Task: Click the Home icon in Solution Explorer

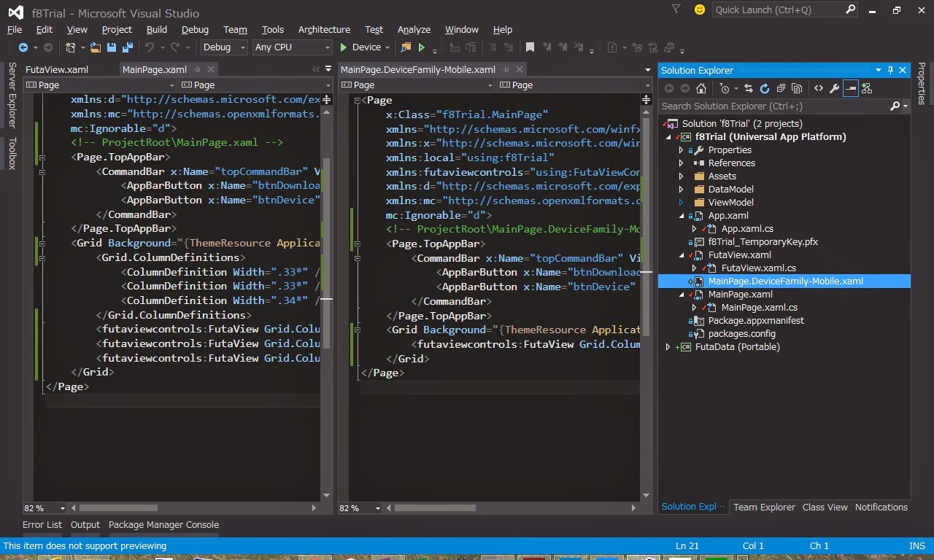Action: point(701,88)
